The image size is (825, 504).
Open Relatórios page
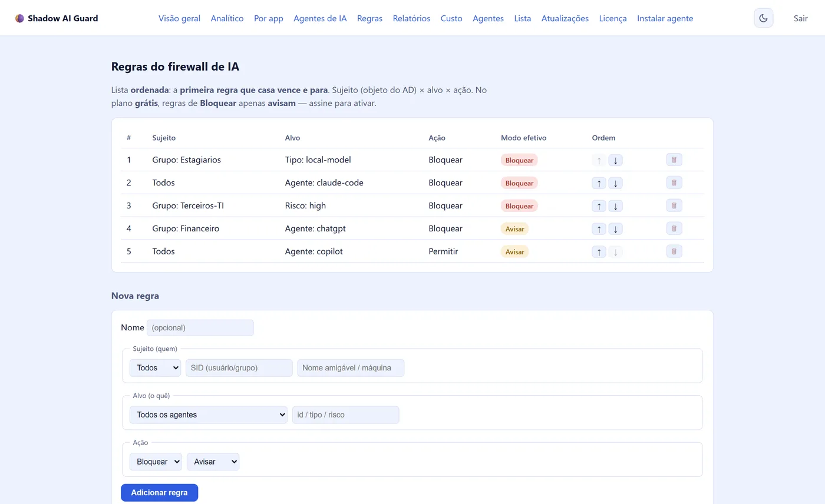pyautogui.click(x=411, y=18)
